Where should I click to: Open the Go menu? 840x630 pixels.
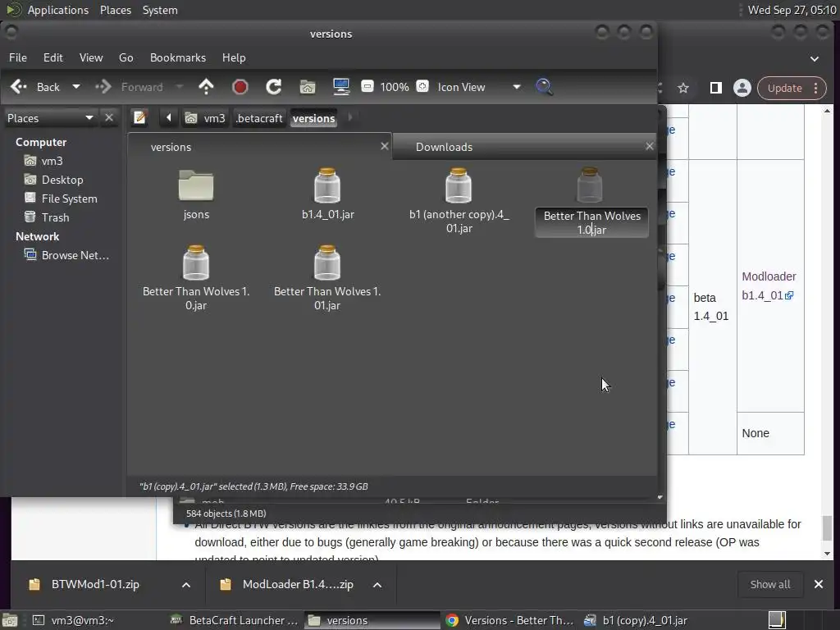(x=126, y=57)
